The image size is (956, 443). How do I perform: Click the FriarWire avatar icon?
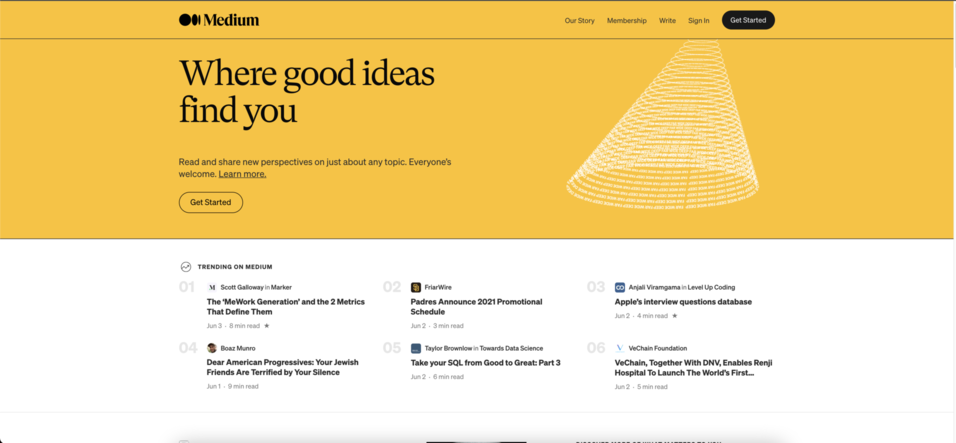[416, 287]
